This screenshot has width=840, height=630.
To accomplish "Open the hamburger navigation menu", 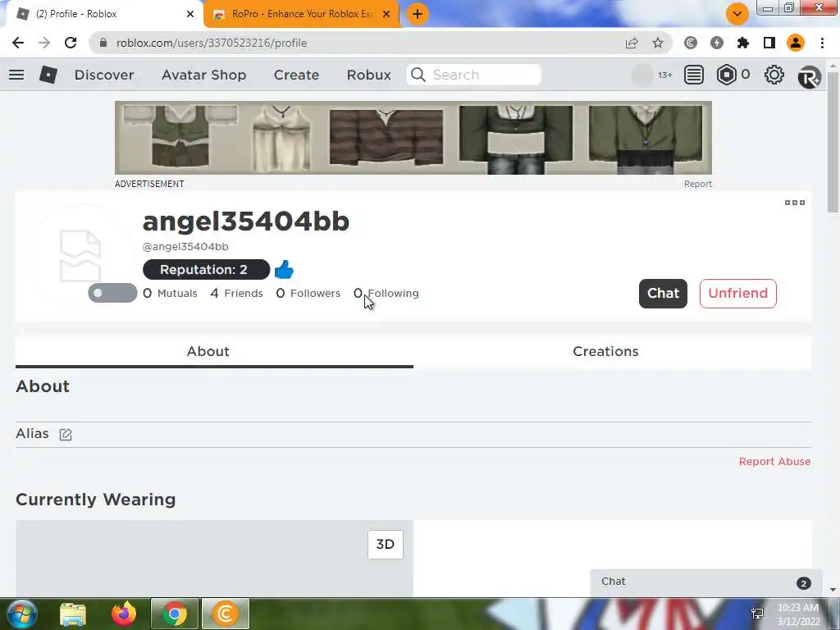I will (16, 75).
